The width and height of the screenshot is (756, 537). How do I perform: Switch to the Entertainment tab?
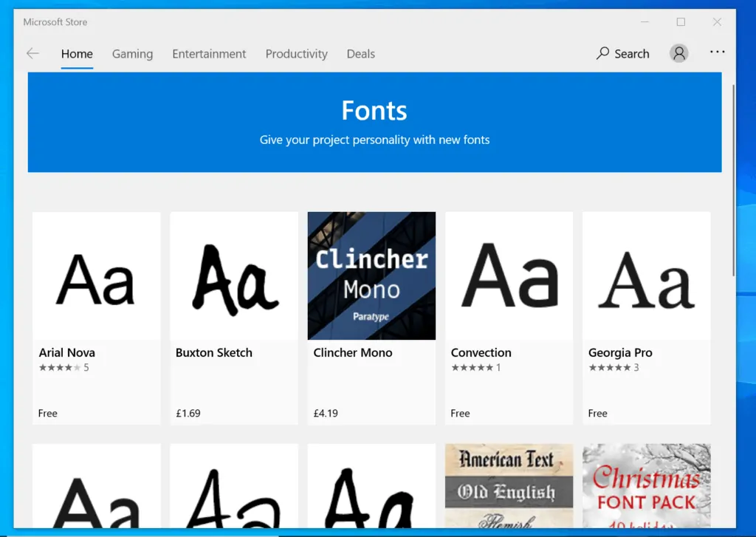click(209, 54)
